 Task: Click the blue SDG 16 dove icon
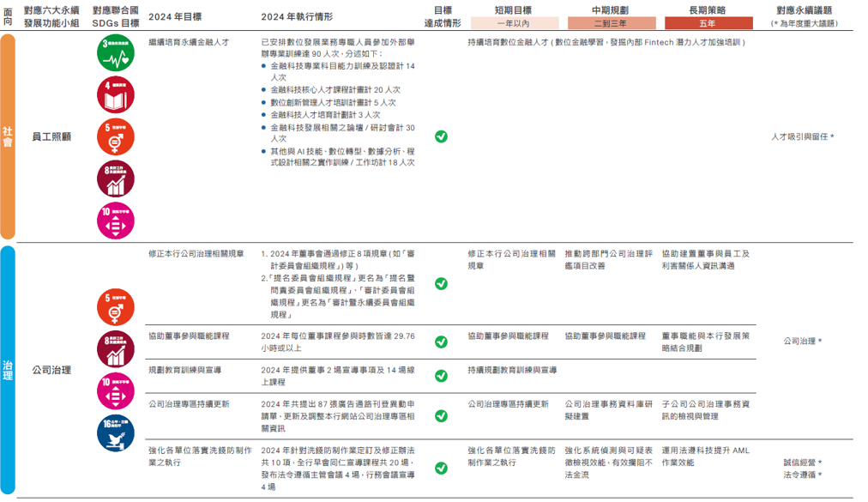[x=116, y=432]
